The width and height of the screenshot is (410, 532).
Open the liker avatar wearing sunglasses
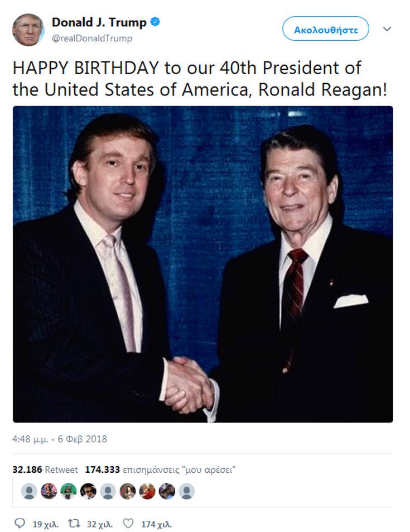tap(88, 491)
